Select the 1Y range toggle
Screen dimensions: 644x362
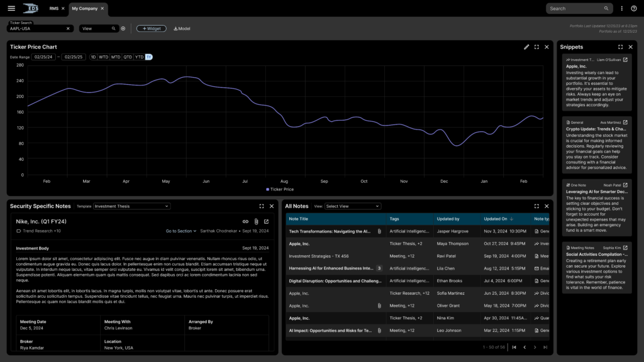148,57
